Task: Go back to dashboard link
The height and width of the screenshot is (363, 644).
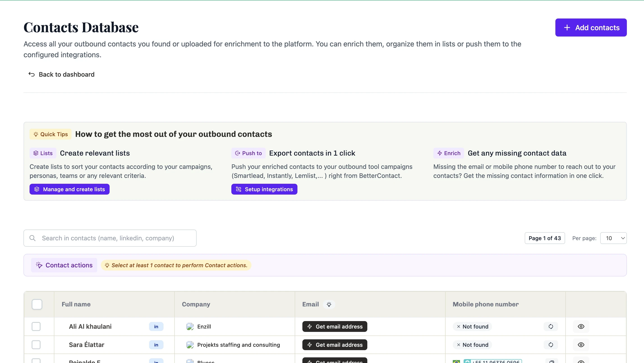Action: tap(61, 74)
